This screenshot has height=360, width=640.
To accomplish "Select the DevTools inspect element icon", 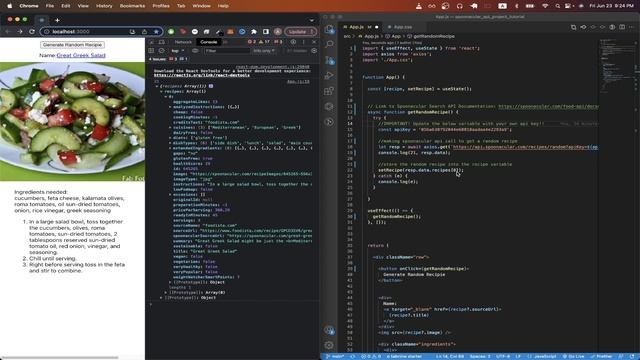I will click(151, 42).
